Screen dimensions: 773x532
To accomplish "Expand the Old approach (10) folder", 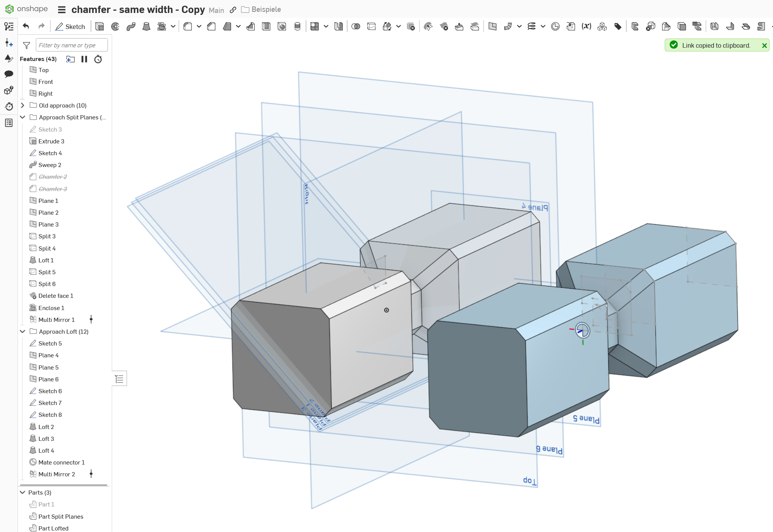I will (x=22, y=105).
